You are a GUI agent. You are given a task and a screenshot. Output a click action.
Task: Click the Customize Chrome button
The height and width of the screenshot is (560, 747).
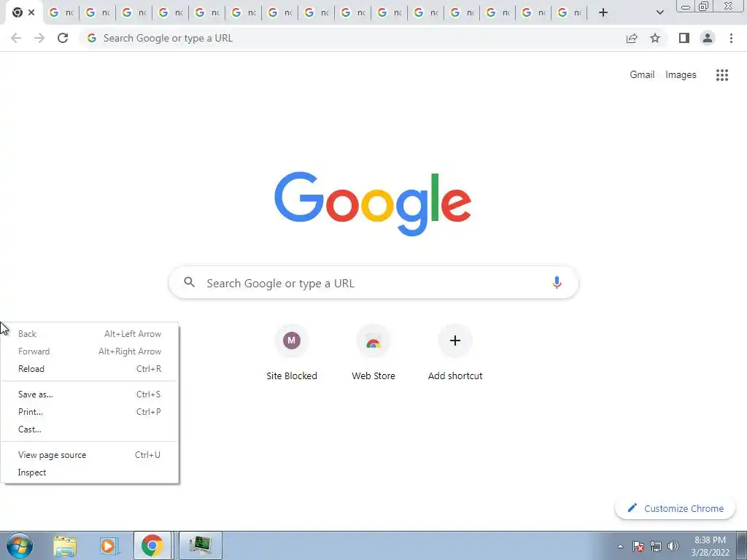(x=675, y=508)
